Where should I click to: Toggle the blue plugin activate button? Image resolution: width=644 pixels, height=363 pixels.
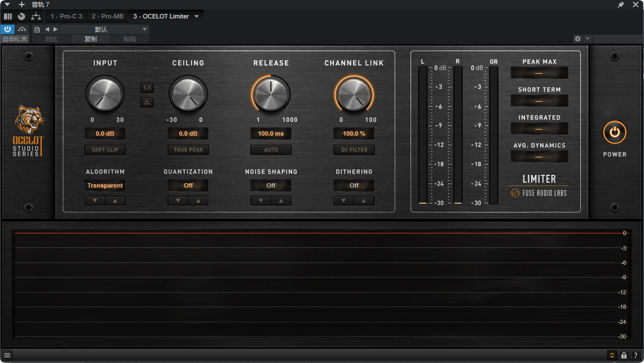pyautogui.click(x=7, y=29)
